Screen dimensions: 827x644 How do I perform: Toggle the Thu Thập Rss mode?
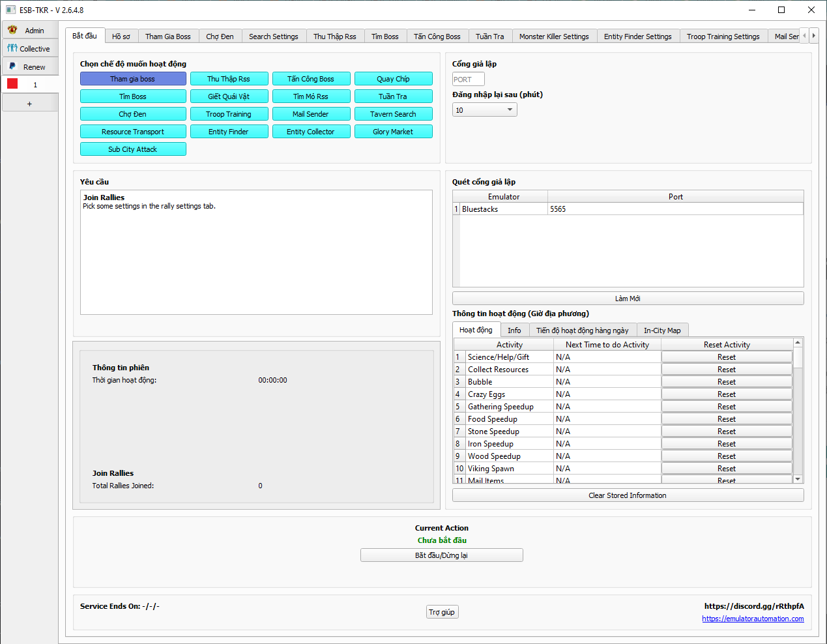tap(229, 79)
